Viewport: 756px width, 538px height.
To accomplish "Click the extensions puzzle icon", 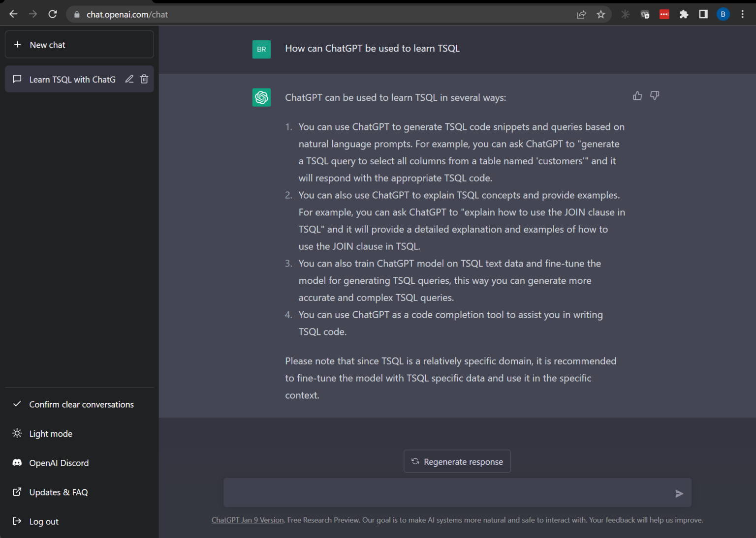I will click(684, 14).
